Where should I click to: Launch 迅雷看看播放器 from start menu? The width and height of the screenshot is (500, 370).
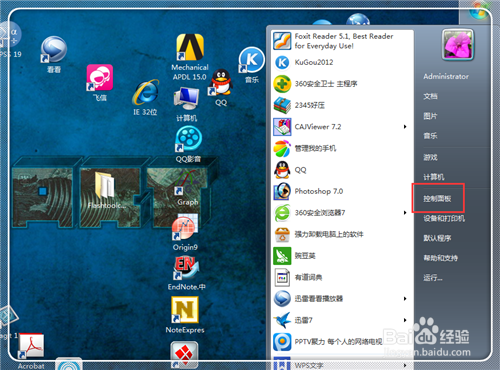[342, 299]
